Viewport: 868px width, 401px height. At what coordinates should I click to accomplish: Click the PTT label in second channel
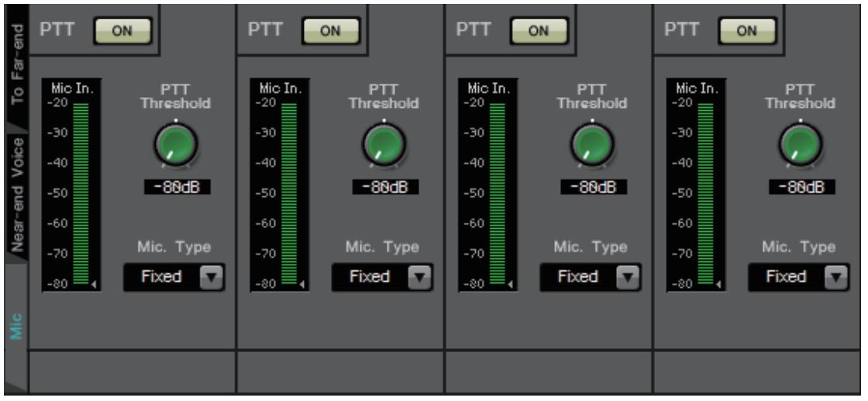click(x=264, y=30)
